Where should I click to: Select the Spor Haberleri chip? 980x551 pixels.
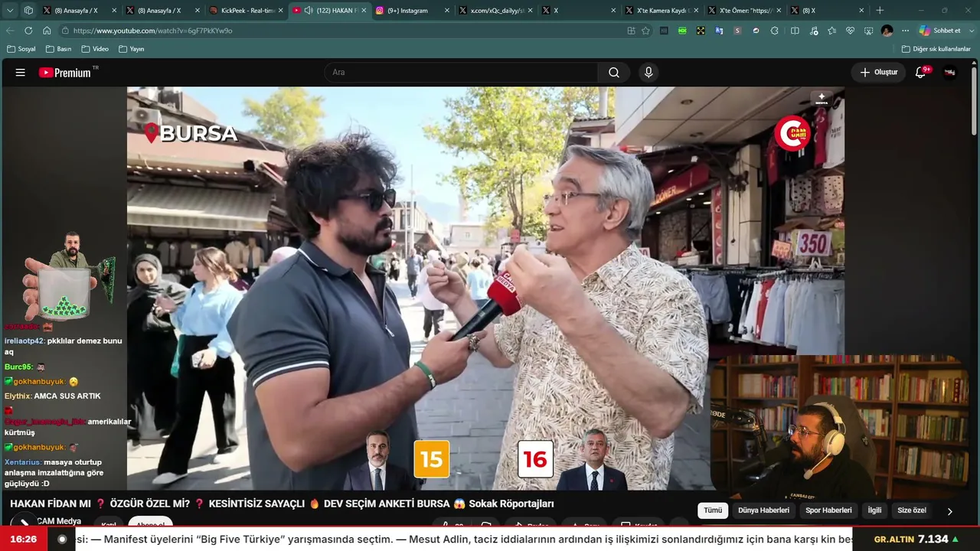pyautogui.click(x=828, y=510)
